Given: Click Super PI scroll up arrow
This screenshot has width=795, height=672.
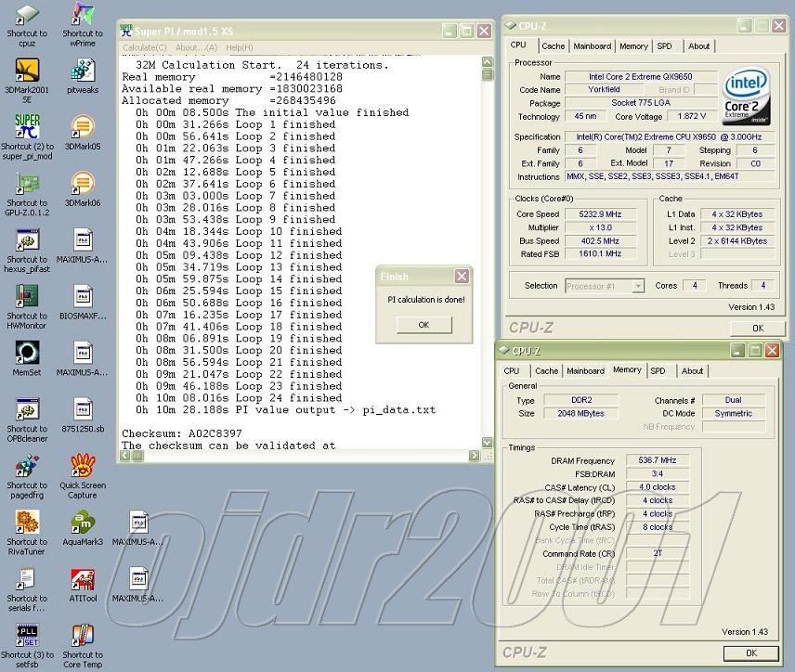Looking at the screenshot, I should pos(487,62).
